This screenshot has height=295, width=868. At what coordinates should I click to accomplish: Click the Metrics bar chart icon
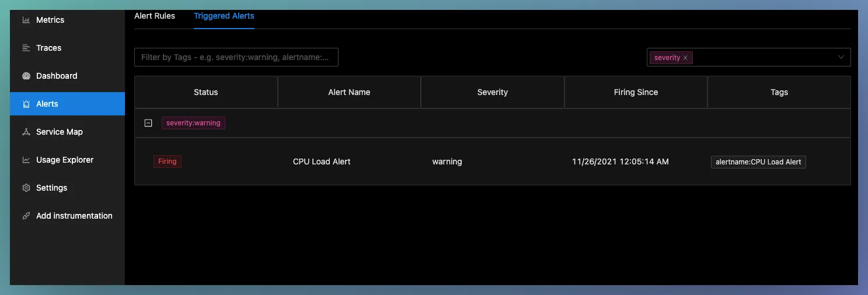[26, 20]
